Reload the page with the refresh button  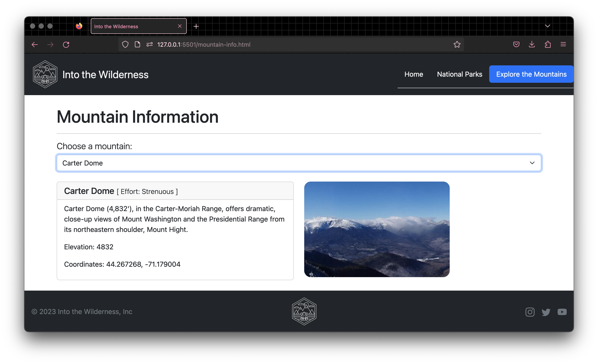click(x=66, y=44)
